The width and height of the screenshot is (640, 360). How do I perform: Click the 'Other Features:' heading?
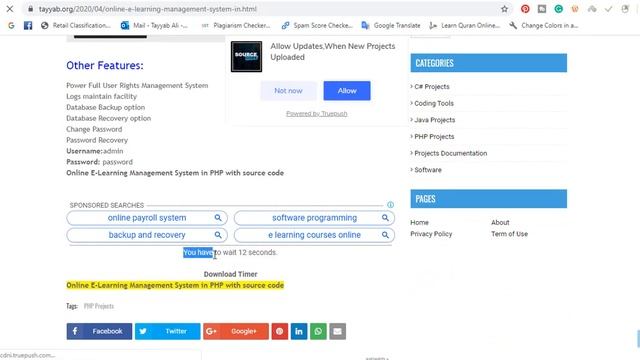[x=105, y=65]
